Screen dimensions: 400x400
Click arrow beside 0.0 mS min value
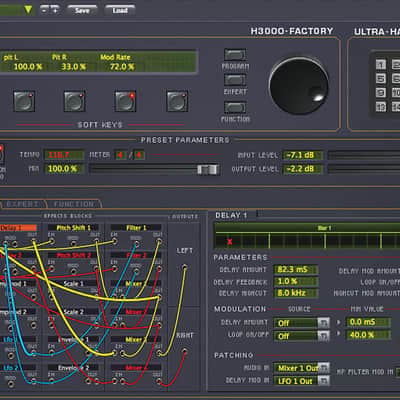pyautogui.click(x=339, y=322)
